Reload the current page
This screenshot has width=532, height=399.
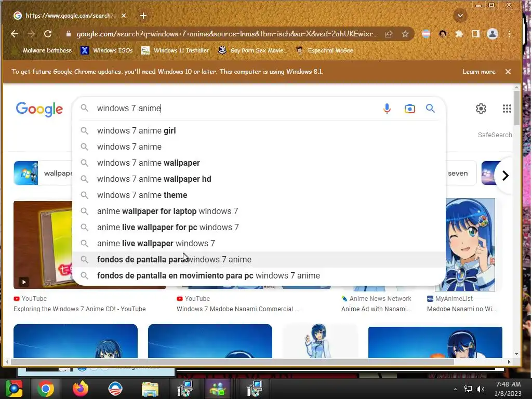click(48, 34)
